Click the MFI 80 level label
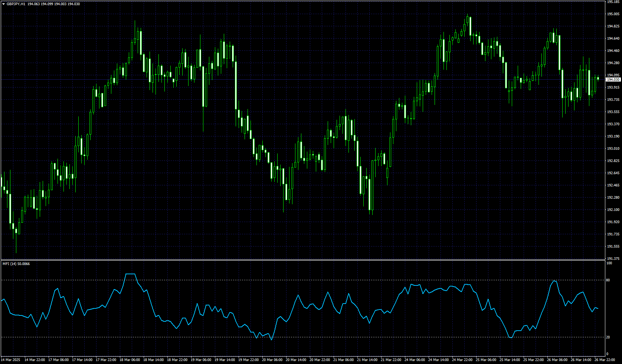The height and width of the screenshot is (364, 622). 608,280
